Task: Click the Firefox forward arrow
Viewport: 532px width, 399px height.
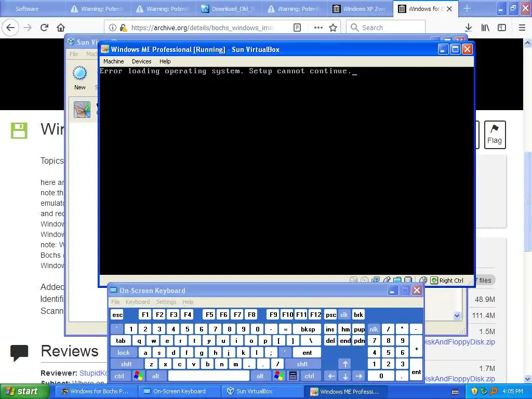Action: [x=28, y=28]
